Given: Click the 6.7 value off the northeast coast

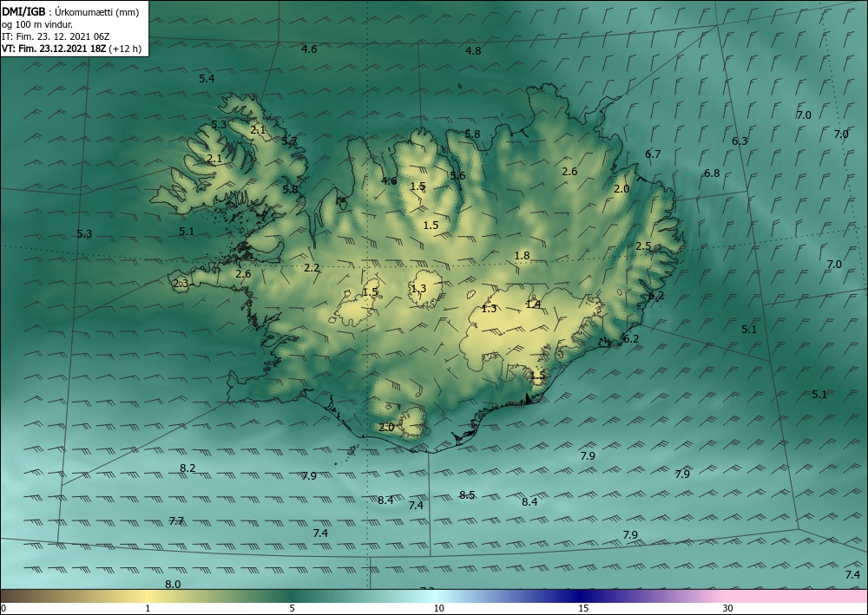Looking at the screenshot, I should (x=654, y=154).
